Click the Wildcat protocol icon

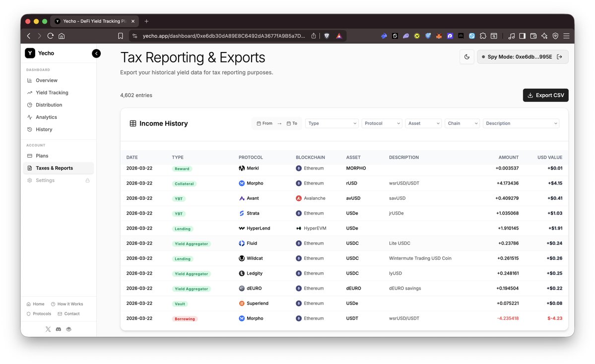(242, 258)
